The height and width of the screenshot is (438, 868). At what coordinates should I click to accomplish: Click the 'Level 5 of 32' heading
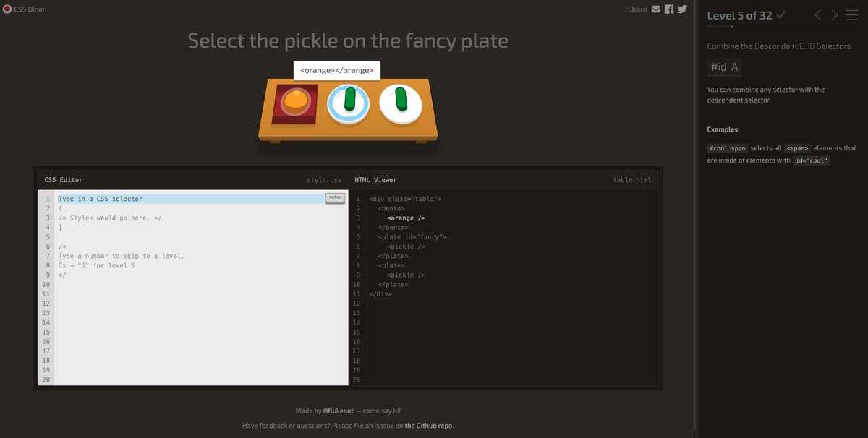[739, 15]
